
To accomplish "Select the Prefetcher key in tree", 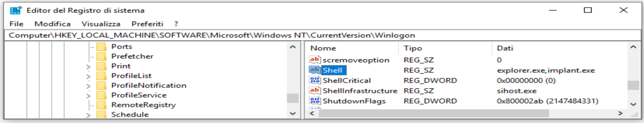I will coord(132,56).
